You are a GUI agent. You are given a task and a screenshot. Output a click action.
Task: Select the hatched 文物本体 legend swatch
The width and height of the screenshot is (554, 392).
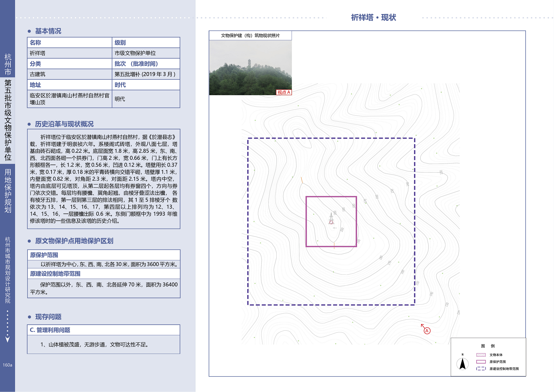(x=481, y=355)
